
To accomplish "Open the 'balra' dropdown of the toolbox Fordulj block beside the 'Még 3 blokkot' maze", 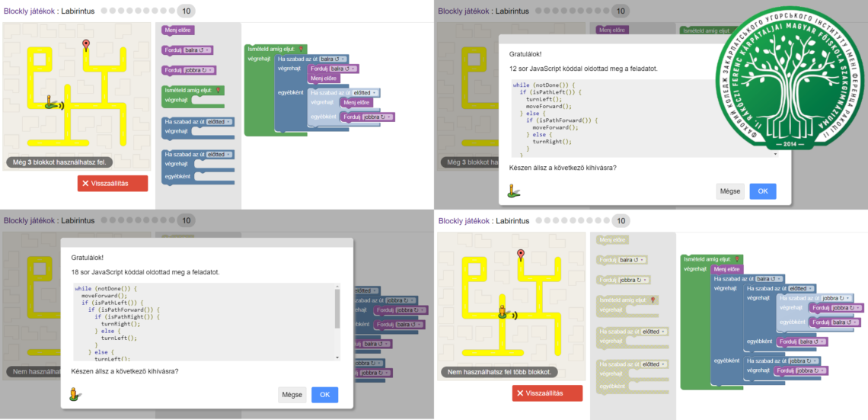I will click(197, 50).
